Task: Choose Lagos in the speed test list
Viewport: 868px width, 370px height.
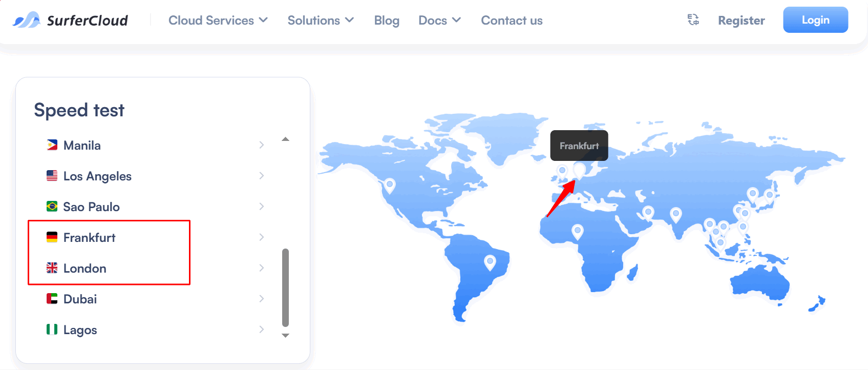Action: point(156,330)
